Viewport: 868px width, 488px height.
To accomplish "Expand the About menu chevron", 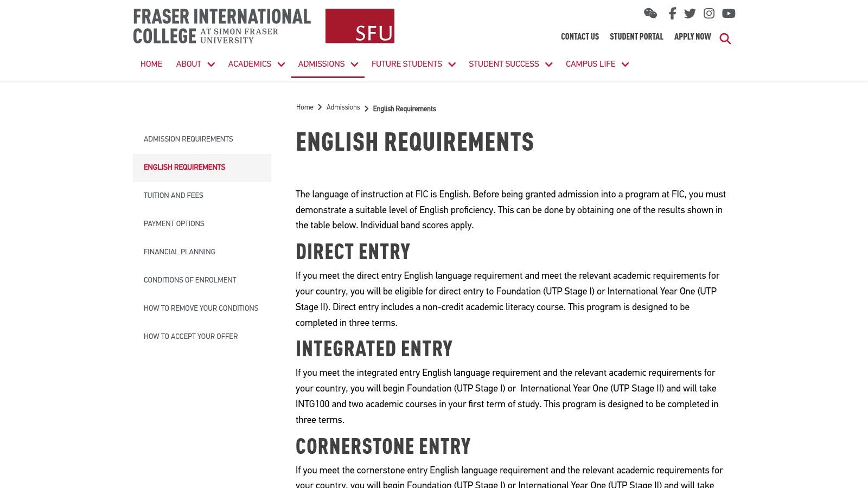I will (211, 65).
